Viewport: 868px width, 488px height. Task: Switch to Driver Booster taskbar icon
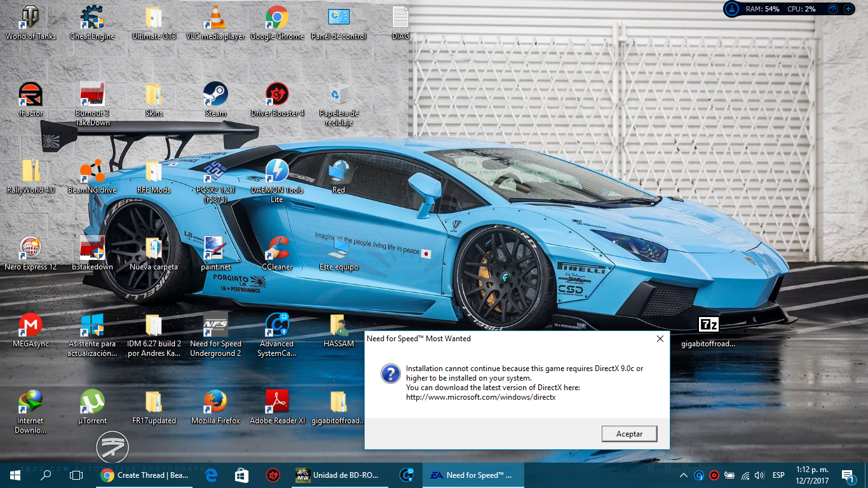[273, 475]
